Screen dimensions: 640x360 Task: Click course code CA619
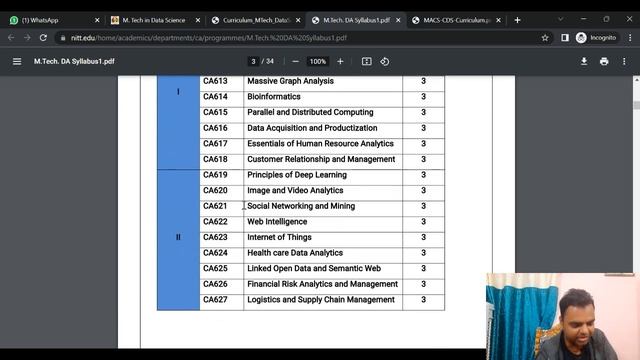(215, 175)
